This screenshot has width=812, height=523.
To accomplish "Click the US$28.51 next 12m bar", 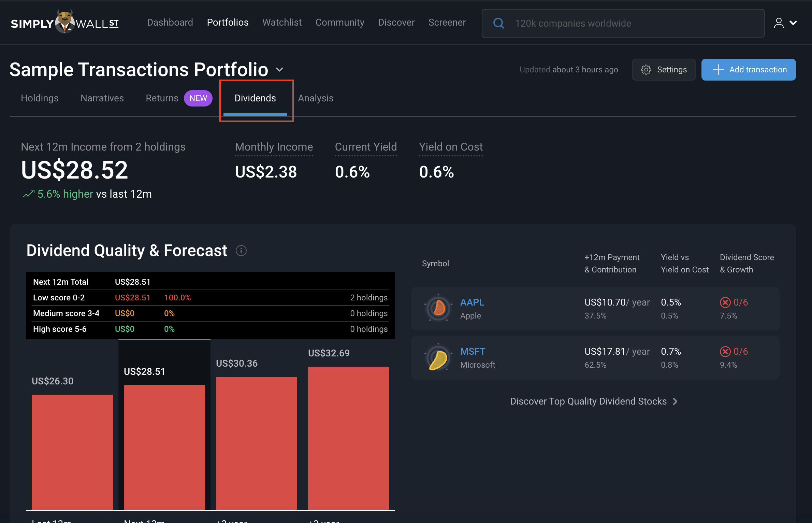I will 164,448.
